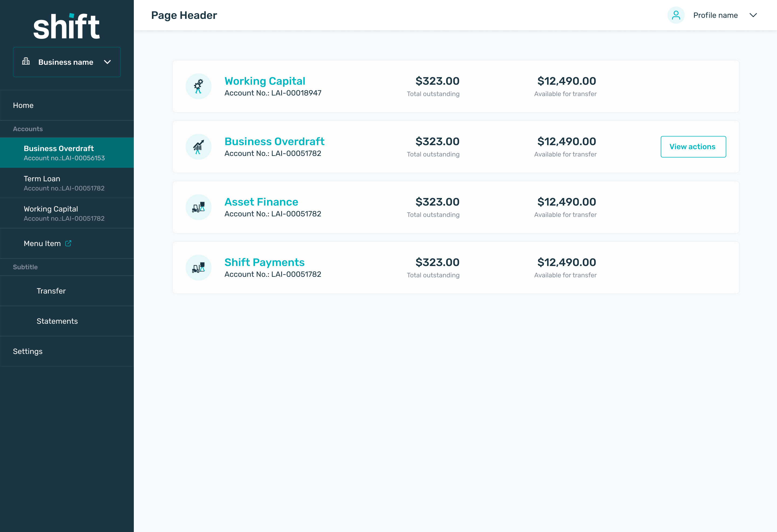
Task: Expand the Business name dropdown
Action: point(107,62)
